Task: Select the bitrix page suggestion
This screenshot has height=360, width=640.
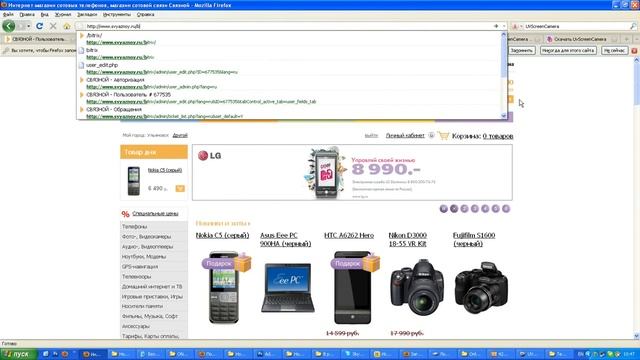Action: click(290, 53)
